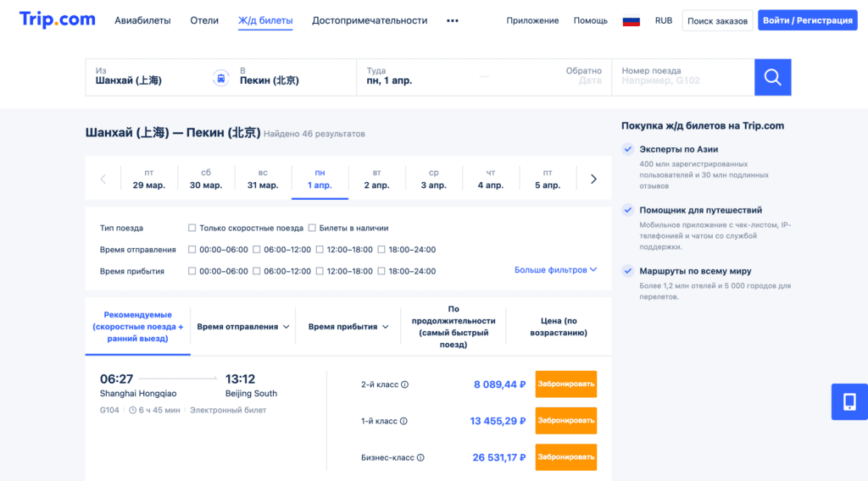868x481 pixels.
Task: Select the пт 5 апр. date tab
Action: point(548,180)
